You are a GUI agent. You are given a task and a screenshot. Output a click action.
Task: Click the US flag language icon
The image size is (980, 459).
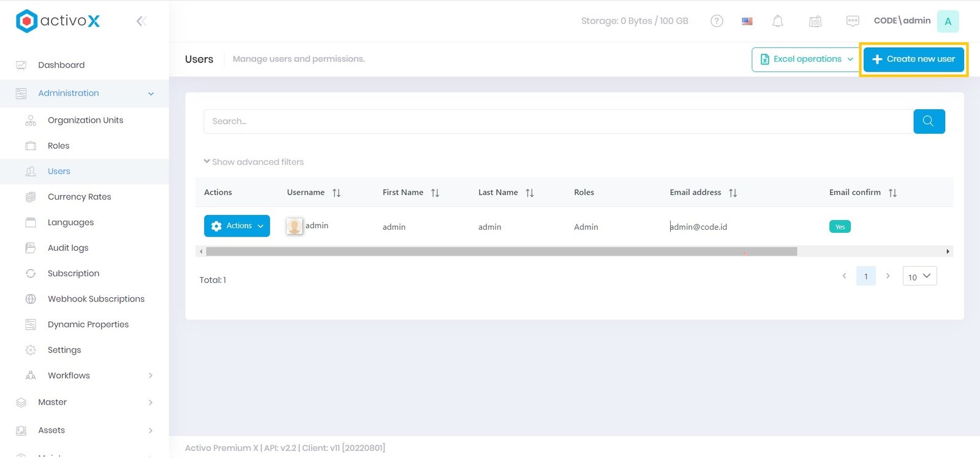[x=747, y=21]
